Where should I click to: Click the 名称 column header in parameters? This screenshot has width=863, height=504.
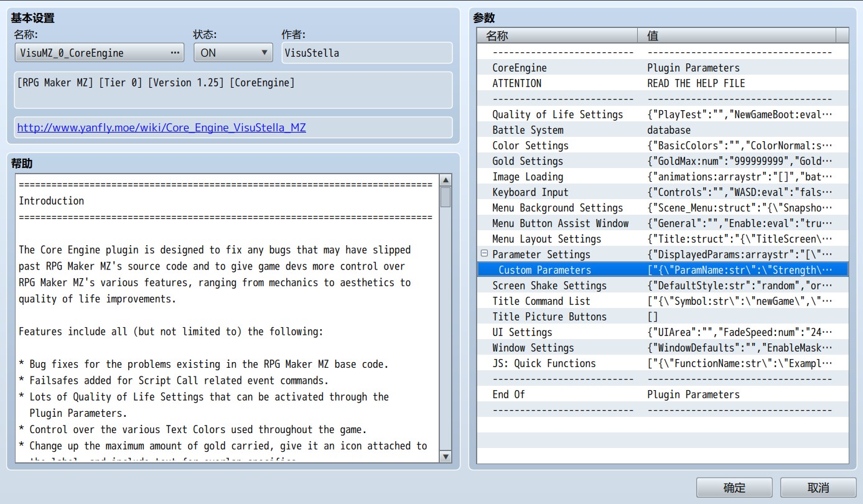pos(557,35)
